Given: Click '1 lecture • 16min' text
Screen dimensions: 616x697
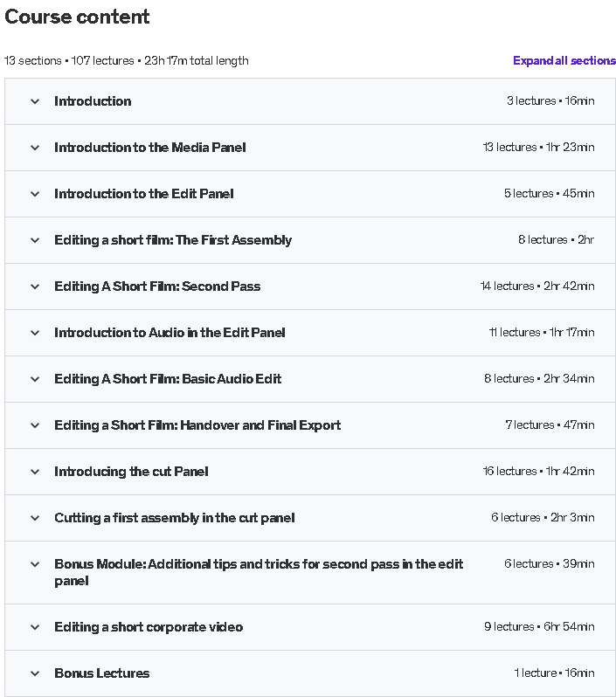Looking at the screenshot, I should [x=554, y=673].
